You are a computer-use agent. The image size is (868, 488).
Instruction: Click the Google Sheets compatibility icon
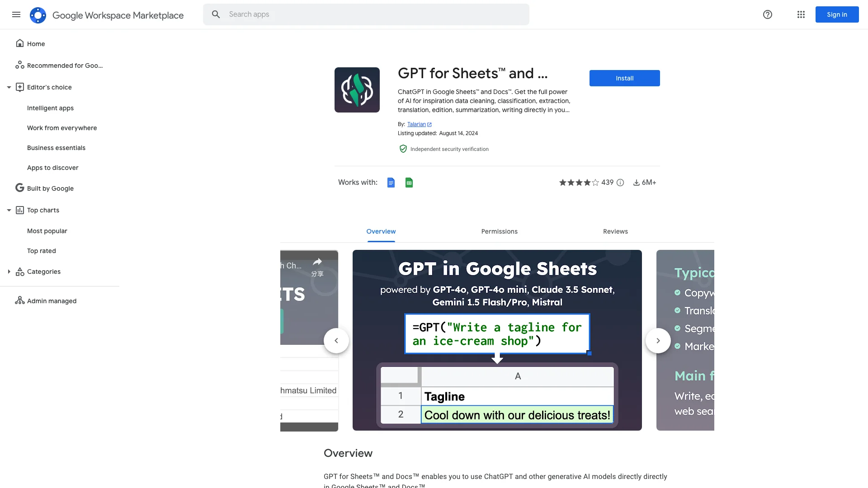pos(409,183)
